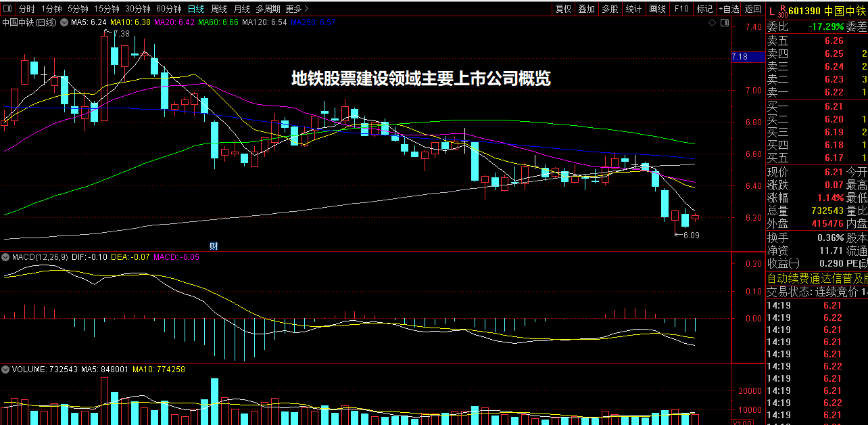Screen dimensions: 868x425
Task: Select the 周线 weekly chart tab
Action: 219,9
